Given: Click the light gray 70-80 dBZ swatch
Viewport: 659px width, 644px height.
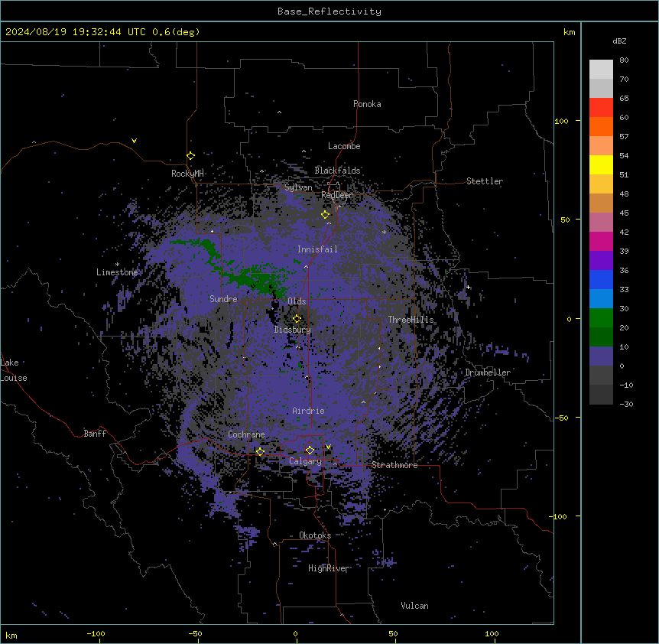Looking at the screenshot, I should pyautogui.click(x=601, y=70).
